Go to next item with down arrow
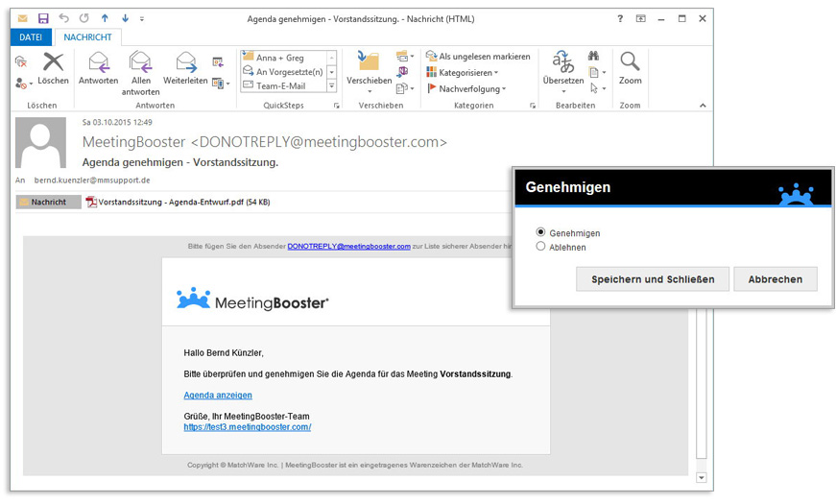 (x=126, y=18)
